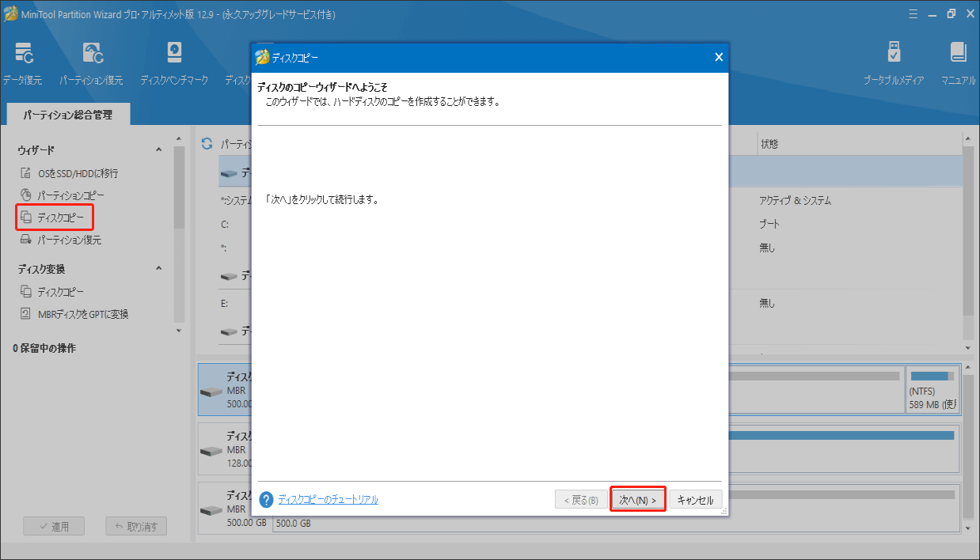Click the help question mark icon in dialog
The width and height of the screenshot is (980, 560).
point(266,499)
